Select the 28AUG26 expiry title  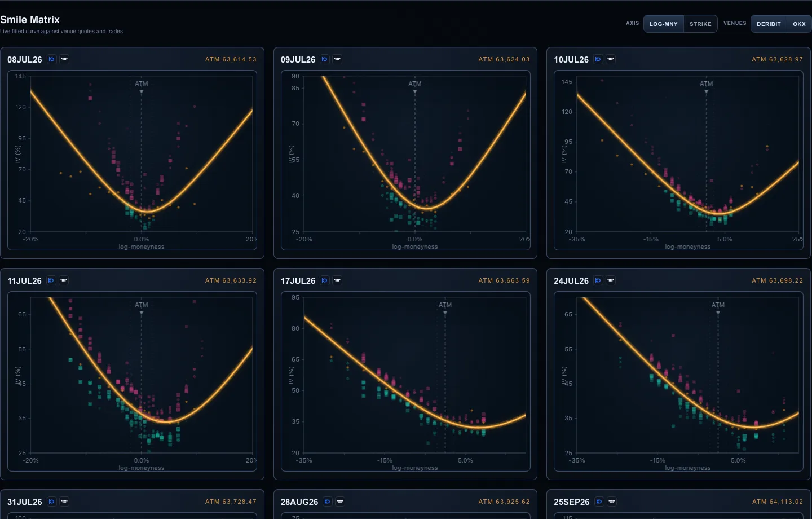point(299,502)
